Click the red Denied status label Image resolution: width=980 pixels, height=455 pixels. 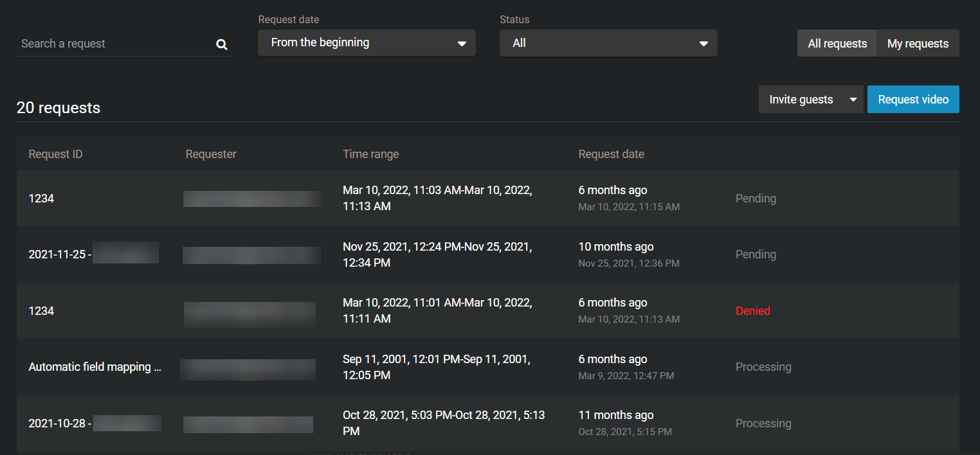(752, 311)
